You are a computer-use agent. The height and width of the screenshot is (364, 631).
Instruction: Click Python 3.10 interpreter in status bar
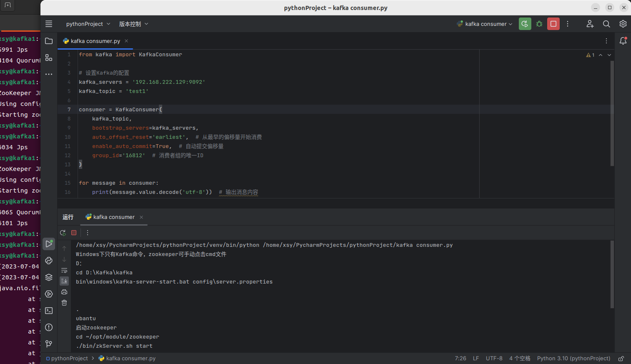coord(573,358)
